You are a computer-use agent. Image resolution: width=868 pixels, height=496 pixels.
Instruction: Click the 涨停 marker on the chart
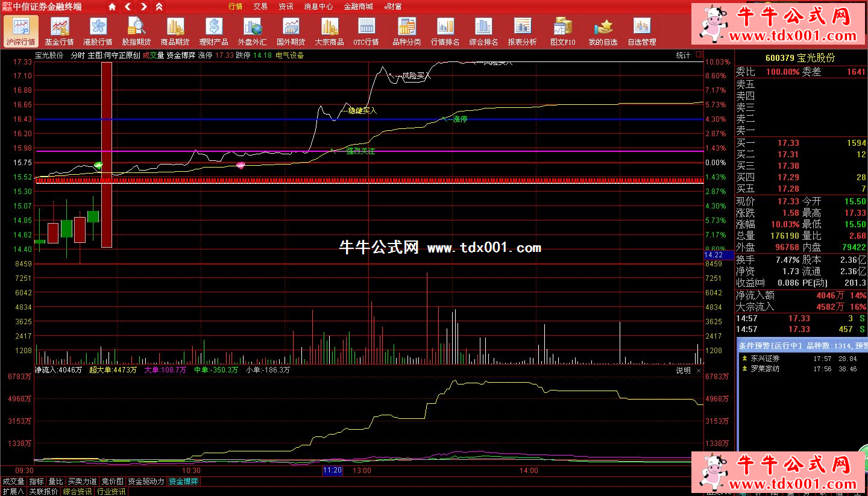point(460,119)
